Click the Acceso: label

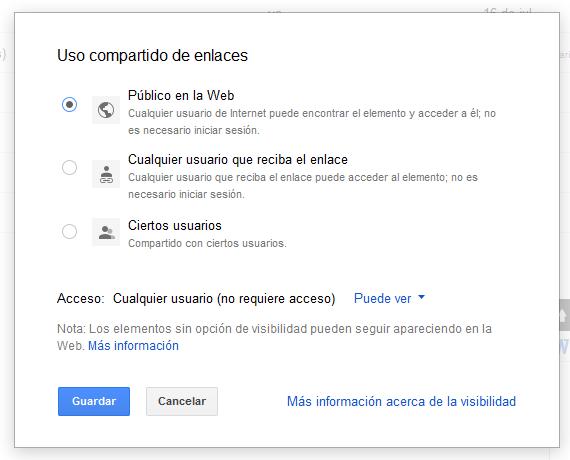click(80, 299)
